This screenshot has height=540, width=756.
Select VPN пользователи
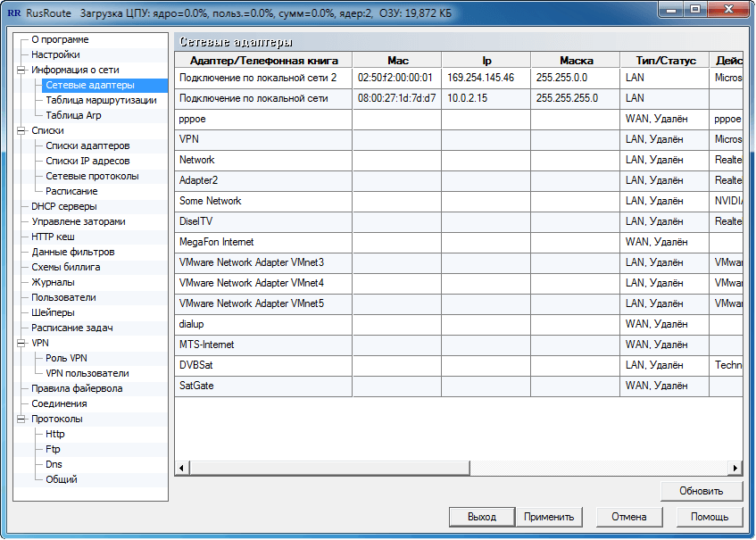(x=87, y=374)
